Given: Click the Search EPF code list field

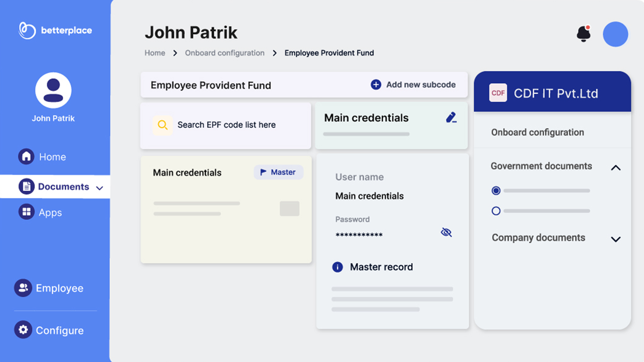Looking at the screenshot, I should (226, 125).
